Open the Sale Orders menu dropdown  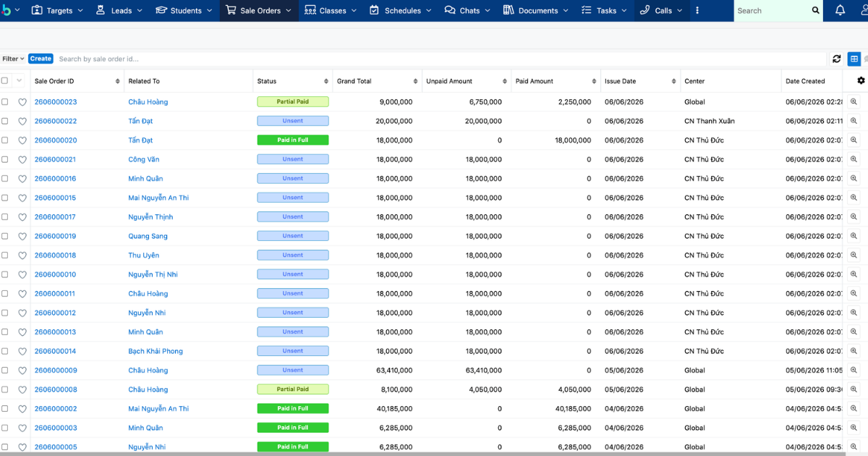point(259,11)
